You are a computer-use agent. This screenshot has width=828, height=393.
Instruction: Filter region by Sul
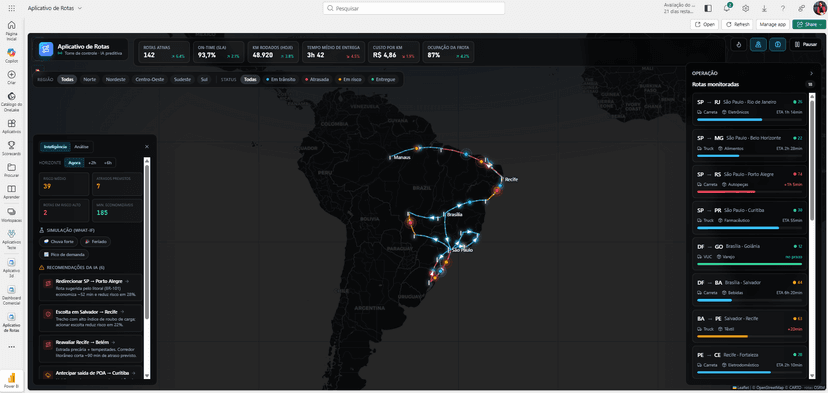204,79
